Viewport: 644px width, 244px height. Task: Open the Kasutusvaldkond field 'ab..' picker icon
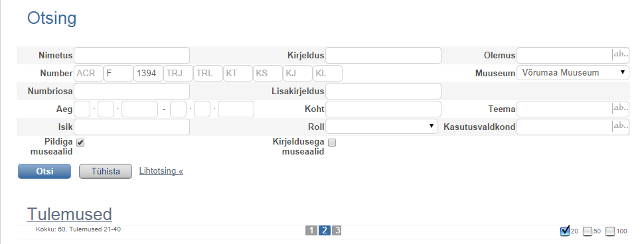(621, 126)
